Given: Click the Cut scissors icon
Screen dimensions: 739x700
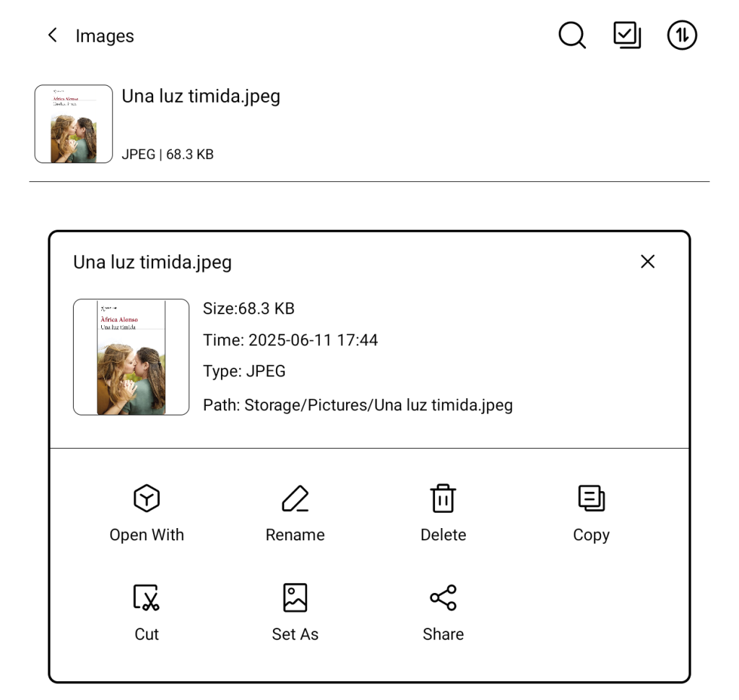Looking at the screenshot, I should 147,597.
